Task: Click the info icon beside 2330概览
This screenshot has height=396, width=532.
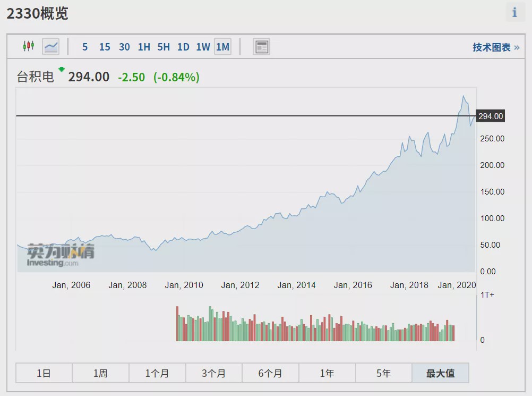Action: [514, 13]
